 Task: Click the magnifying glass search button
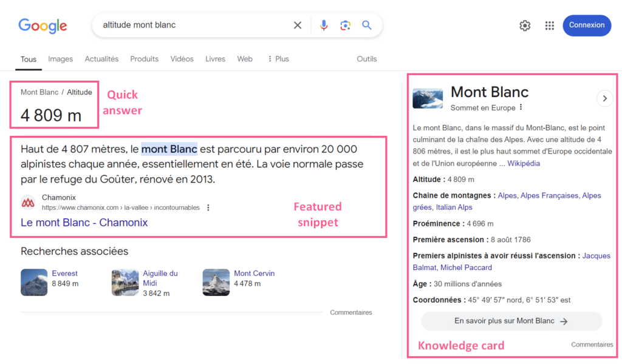tap(366, 25)
